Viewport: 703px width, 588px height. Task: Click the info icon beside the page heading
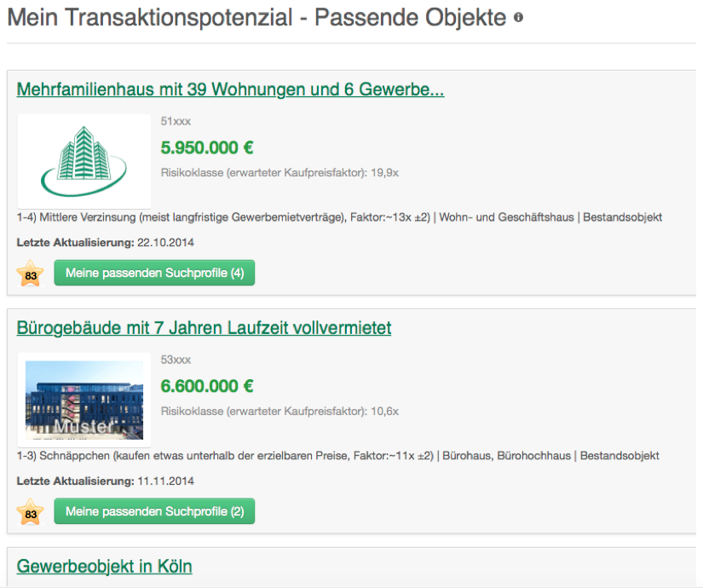coord(518,18)
